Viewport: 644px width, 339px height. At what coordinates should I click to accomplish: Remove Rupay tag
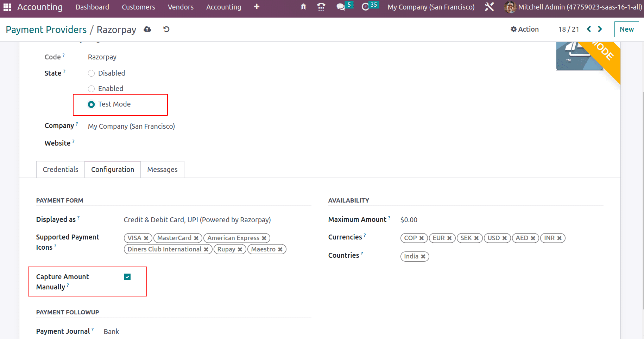point(240,249)
